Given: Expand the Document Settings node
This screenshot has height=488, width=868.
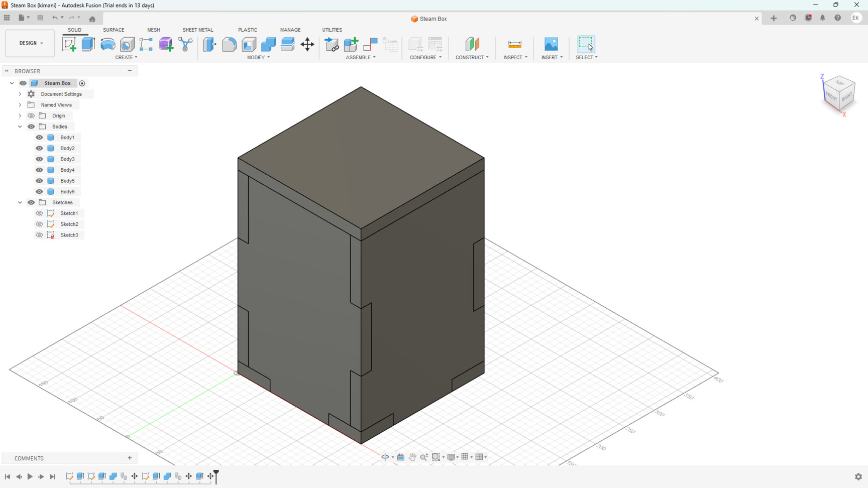Looking at the screenshot, I should tap(20, 94).
